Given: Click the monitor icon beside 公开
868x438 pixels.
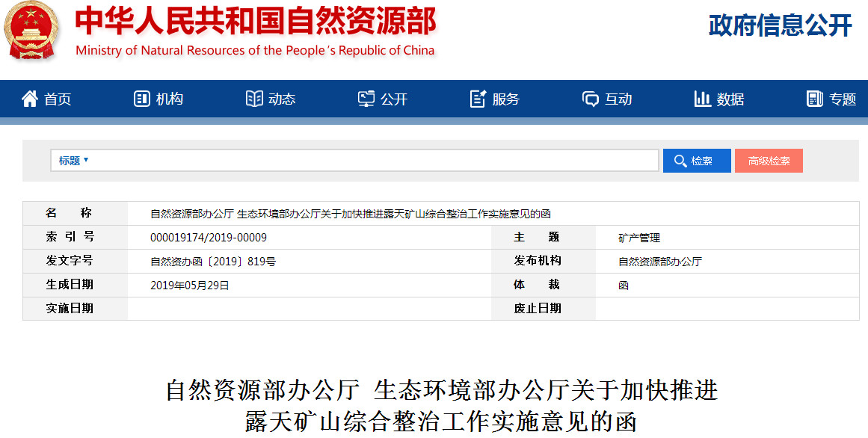Looking at the screenshot, I should coord(366,99).
